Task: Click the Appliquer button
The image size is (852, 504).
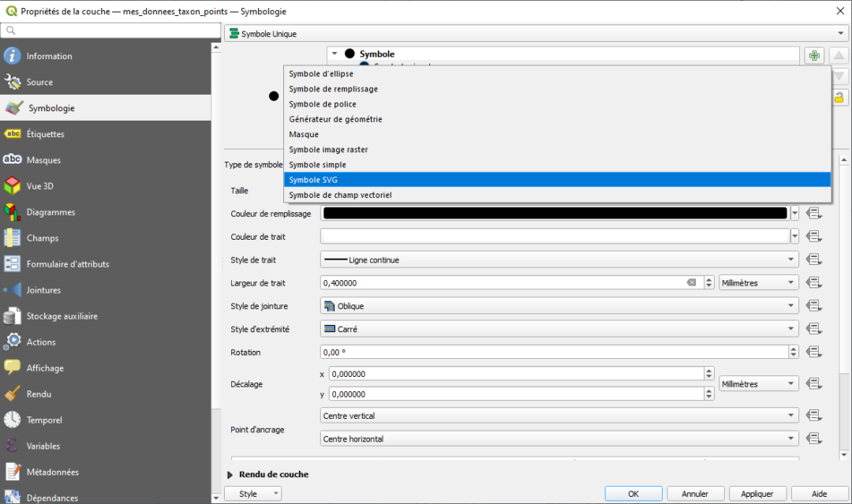Action: (757, 493)
